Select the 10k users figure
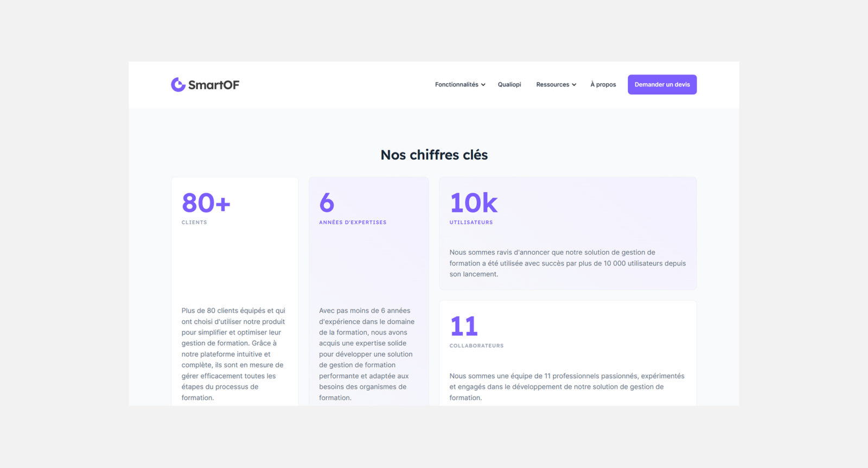 tap(474, 203)
